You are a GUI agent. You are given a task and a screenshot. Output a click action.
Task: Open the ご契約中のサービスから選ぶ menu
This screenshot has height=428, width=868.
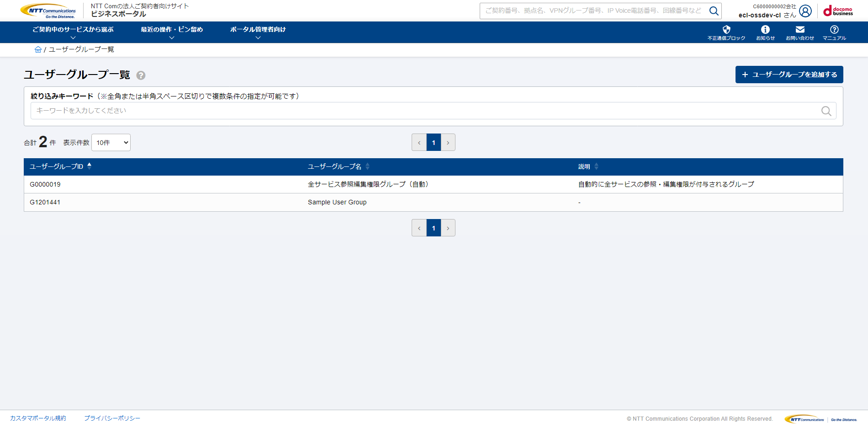point(72,29)
